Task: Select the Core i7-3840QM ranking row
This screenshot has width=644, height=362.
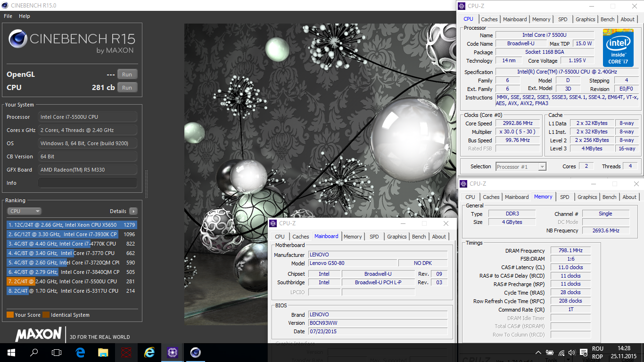Action: (x=71, y=272)
